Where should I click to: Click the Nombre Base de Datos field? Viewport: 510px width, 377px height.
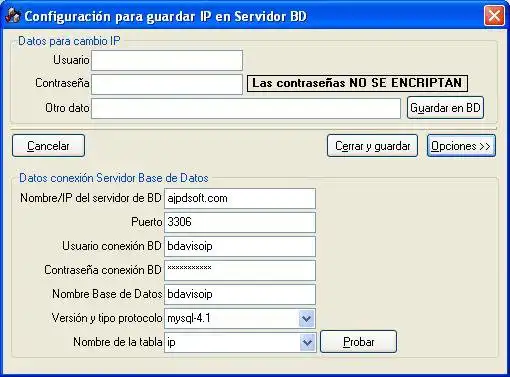[x=240, y=294]
